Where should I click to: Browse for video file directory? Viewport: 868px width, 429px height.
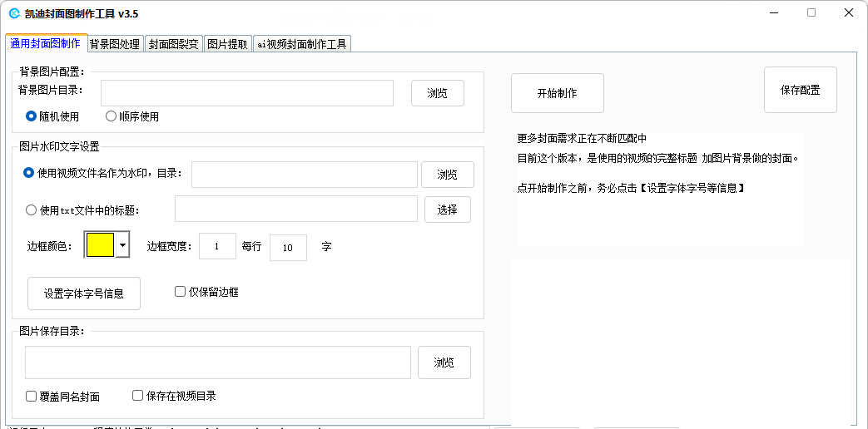click(447, 175)
